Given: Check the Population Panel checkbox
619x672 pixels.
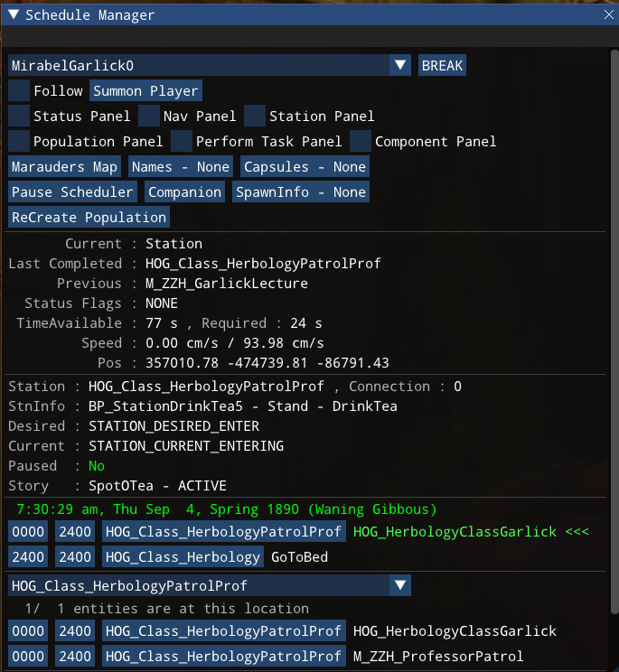Looking at the screenshot, I should pyautogui.click(x=19, y=141).
